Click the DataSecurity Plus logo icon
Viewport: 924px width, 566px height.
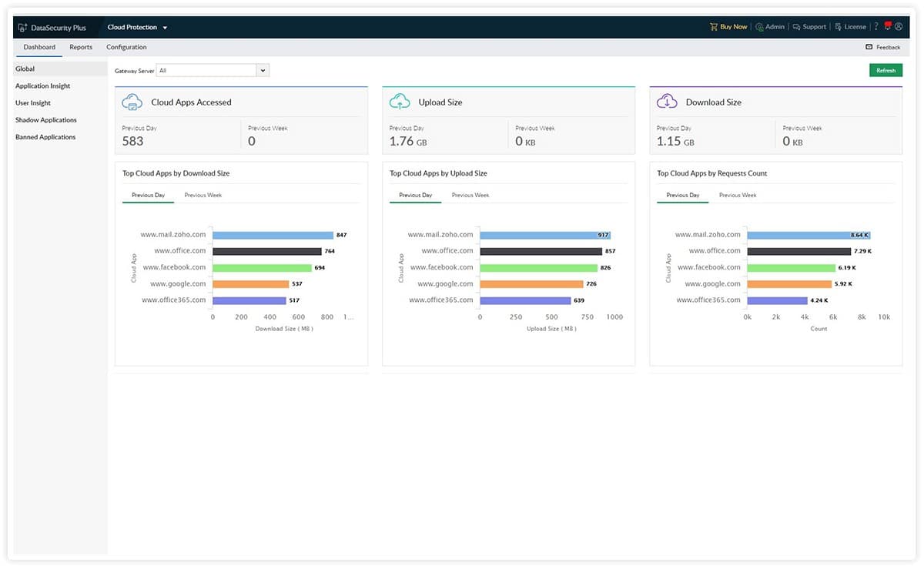point(22,27)
